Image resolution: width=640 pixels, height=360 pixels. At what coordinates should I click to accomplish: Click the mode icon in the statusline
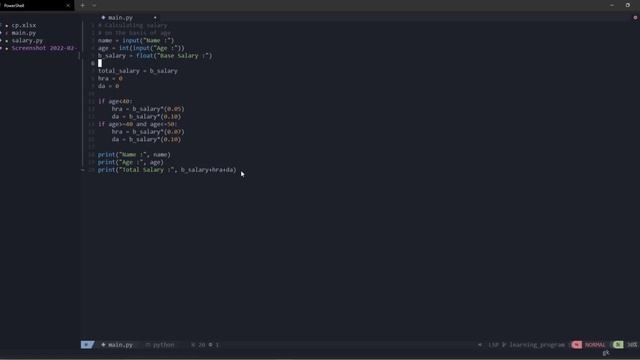point(87,345)
